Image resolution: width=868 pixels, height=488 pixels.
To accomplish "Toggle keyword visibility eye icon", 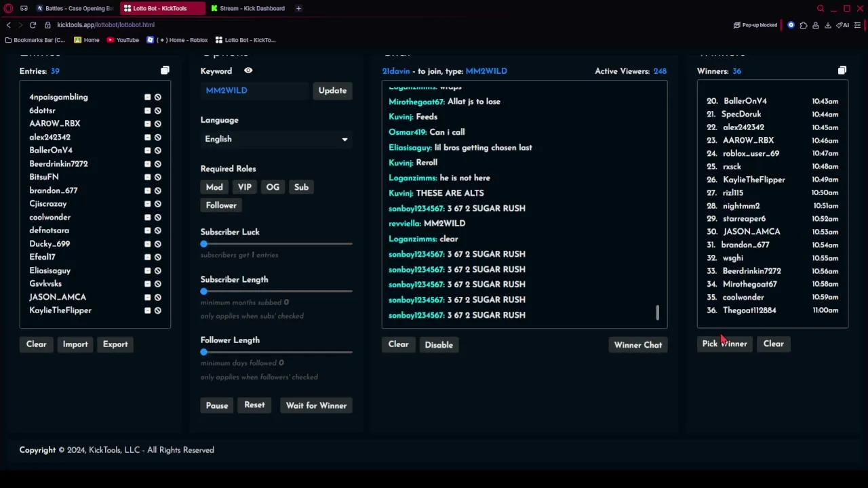I will (x=248, y=70).
